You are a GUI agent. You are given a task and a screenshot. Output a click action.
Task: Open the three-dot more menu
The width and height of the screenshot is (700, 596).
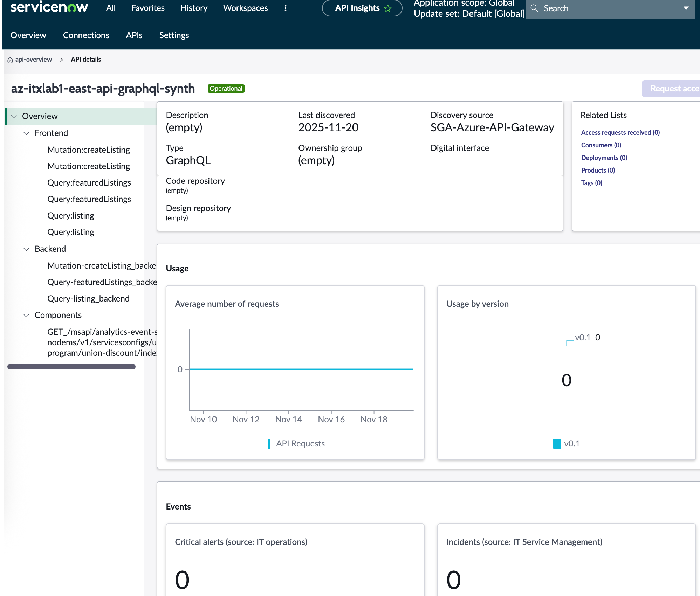click(x=286, y=8)
